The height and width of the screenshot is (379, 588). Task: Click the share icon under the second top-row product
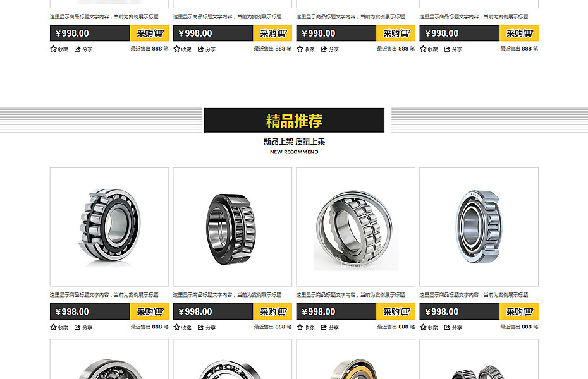(200, 49)
